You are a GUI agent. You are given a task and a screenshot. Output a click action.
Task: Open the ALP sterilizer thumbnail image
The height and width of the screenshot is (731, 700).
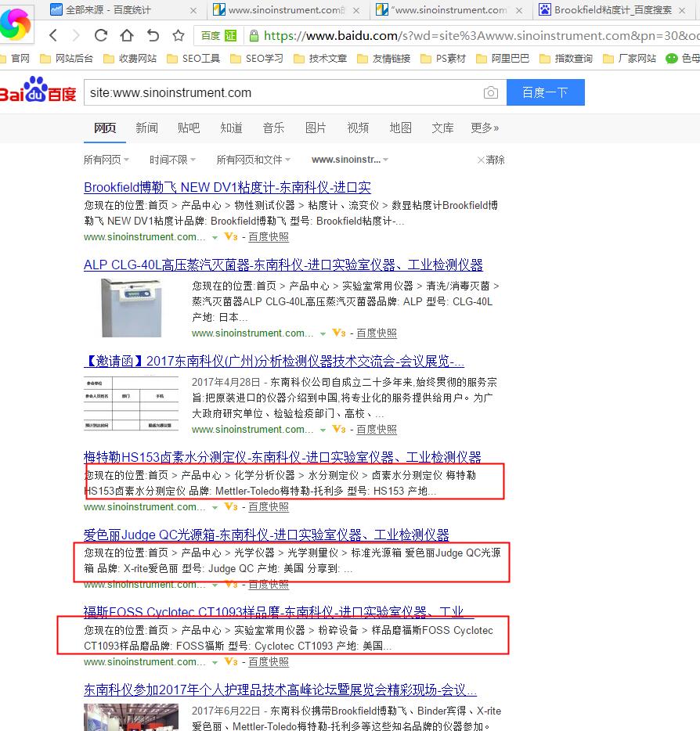(x=132, y=308)
